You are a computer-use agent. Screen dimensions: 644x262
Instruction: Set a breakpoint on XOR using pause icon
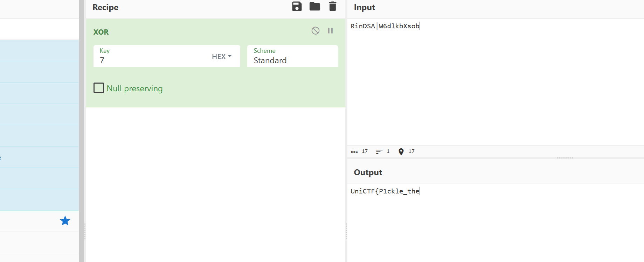330,31
